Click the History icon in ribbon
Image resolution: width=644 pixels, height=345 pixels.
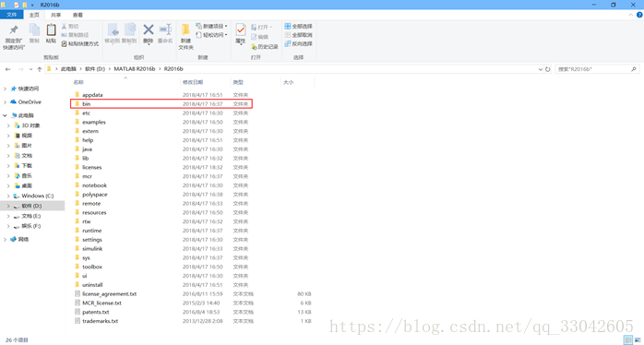pyautogui.click(x=254, y=46)
